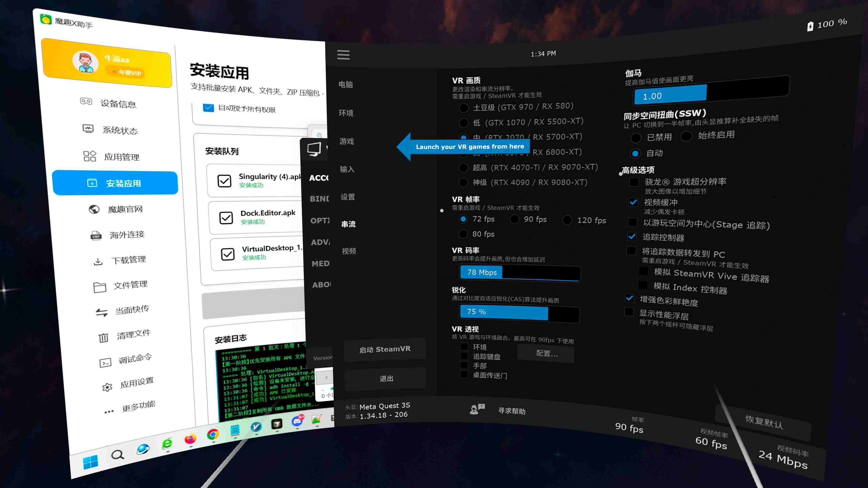Select 超高 (RTX 4070-Ti) quality option
This screenshot has height=488, width=868.
(463, 167)
